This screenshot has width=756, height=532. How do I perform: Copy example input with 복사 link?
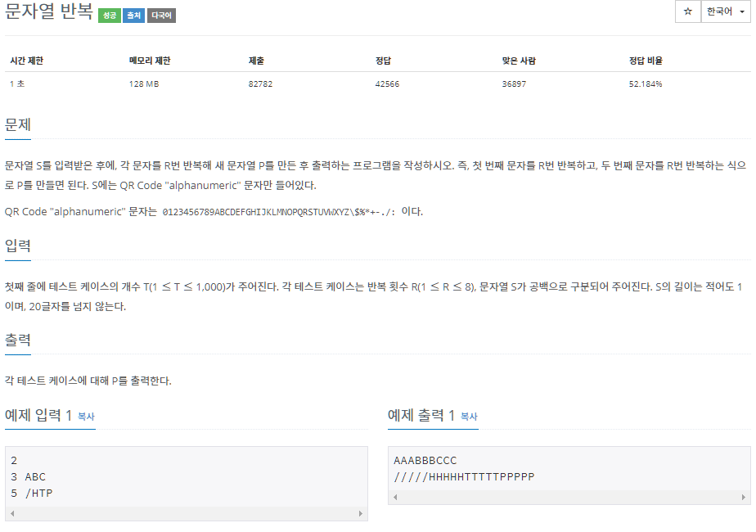click(x=86, y=417)
